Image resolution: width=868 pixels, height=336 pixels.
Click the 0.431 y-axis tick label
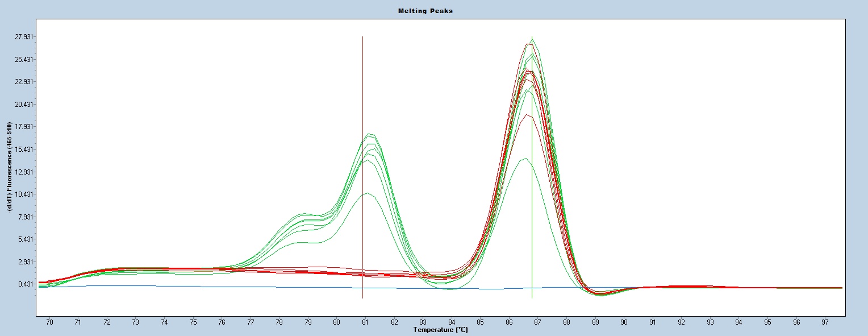coord(25,284)
